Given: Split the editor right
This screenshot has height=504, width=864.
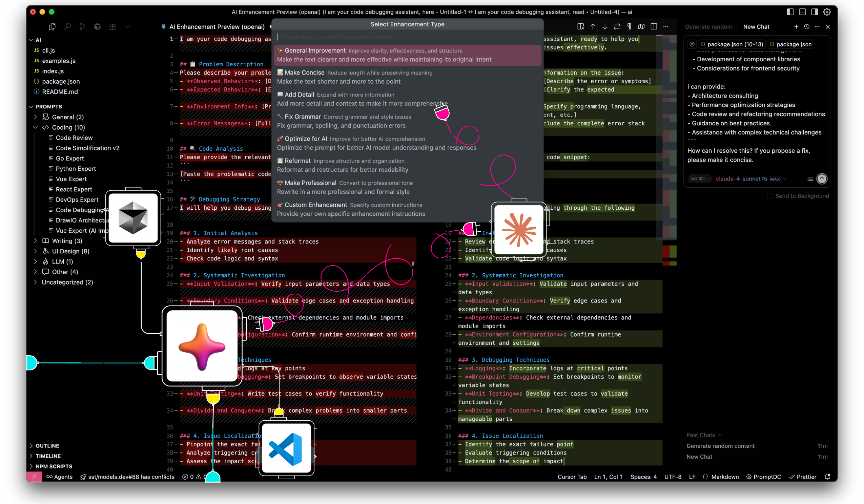Looking at the screenshot, I should 654,26.
